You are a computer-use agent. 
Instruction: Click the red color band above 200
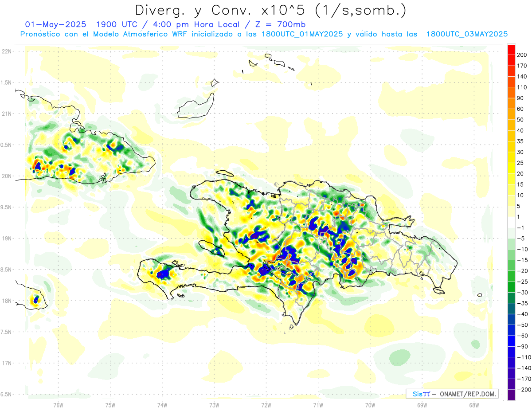pyautogui.click(x=511, y=50)
